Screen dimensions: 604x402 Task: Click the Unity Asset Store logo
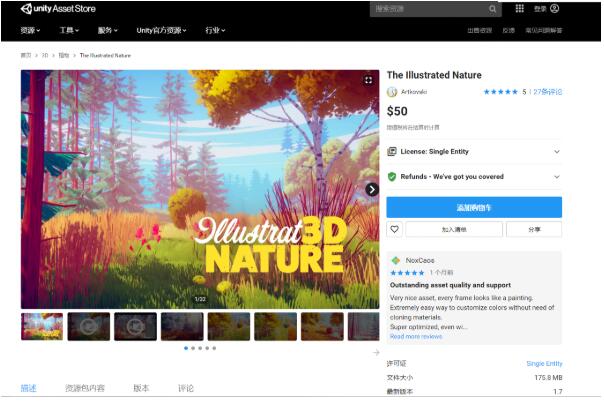58,8
